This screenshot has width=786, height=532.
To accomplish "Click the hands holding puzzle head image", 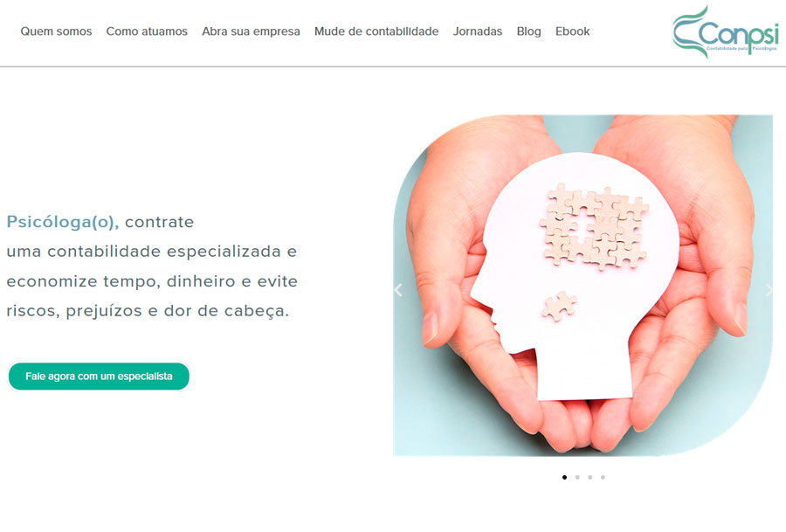I will pos(583,286).
